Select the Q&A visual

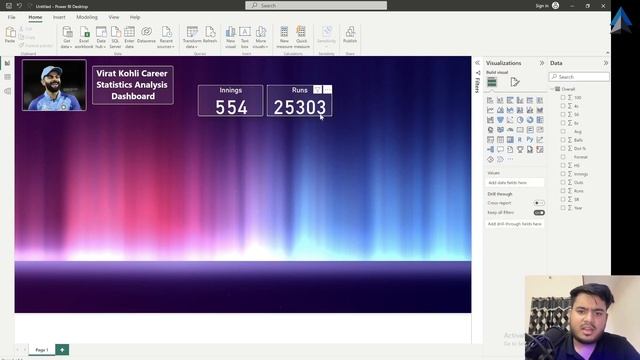500,149
